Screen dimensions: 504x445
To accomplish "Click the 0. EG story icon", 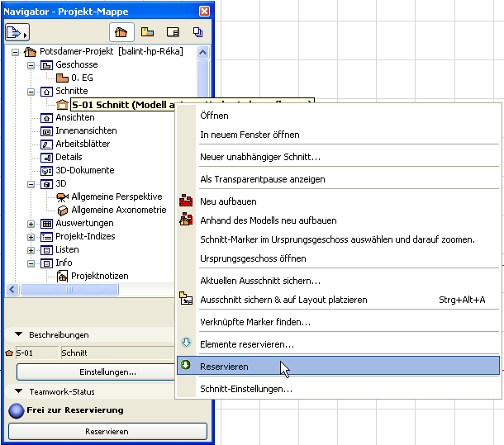I will point(62,78).
